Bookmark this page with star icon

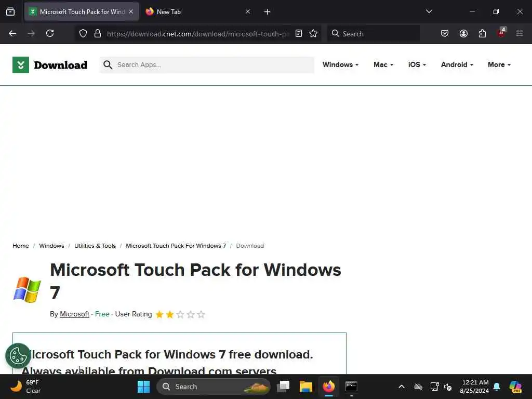(x=313, y=34)
